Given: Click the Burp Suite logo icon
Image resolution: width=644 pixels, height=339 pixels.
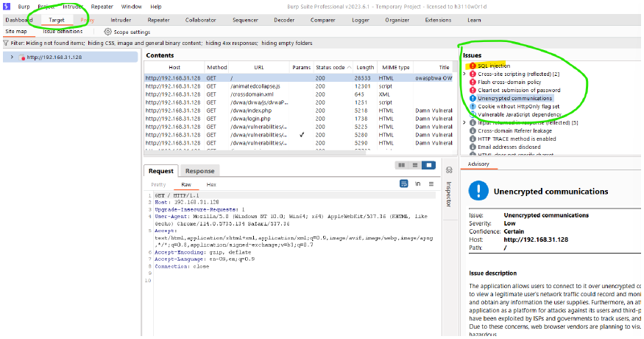Looking at the screenshot, I should click(x=7, y=6).
